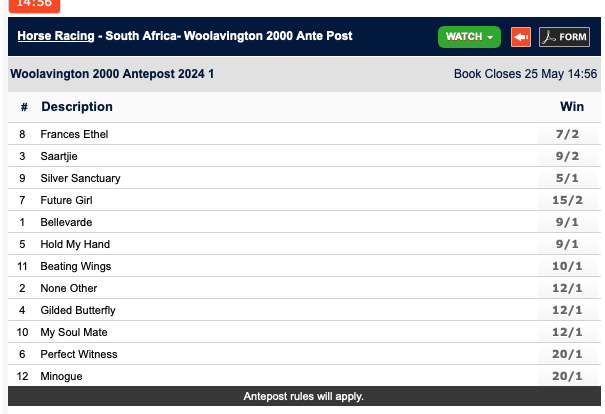Viewport: 605px width, 414px height.
Task: Click the Description column header
Action: coord(77,107)
